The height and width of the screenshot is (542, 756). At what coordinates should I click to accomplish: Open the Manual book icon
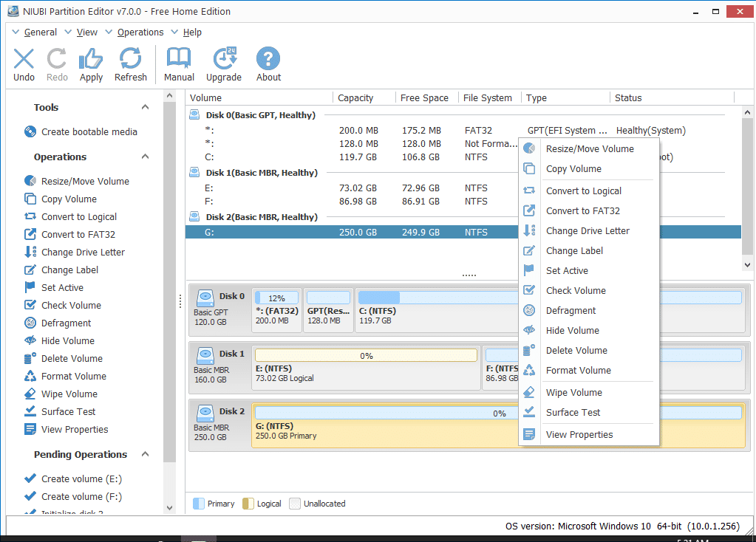tap(179, 59)
